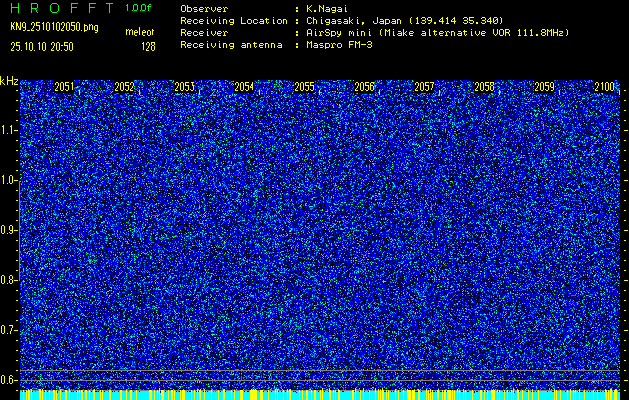Image resolution: width=629 pixels, height=400 pixels.
Task: Click the 0.7 frequency axis label
Action: [9, 330]
